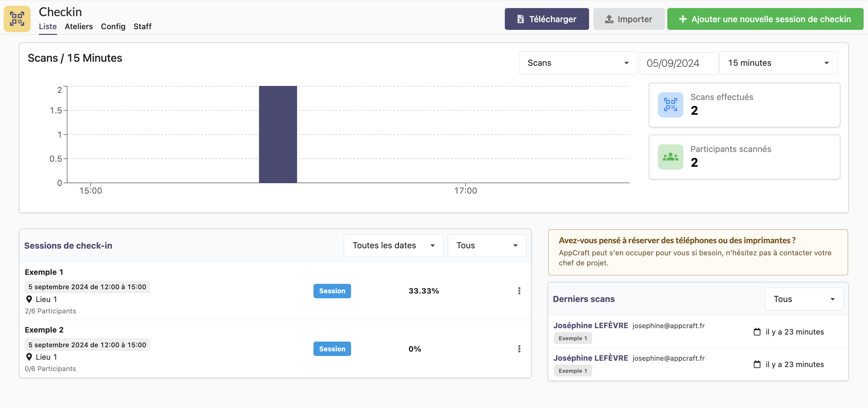868x408 pixels.
Task: Click the blue Scans effectués QR icon
Action: pos(670,105)
